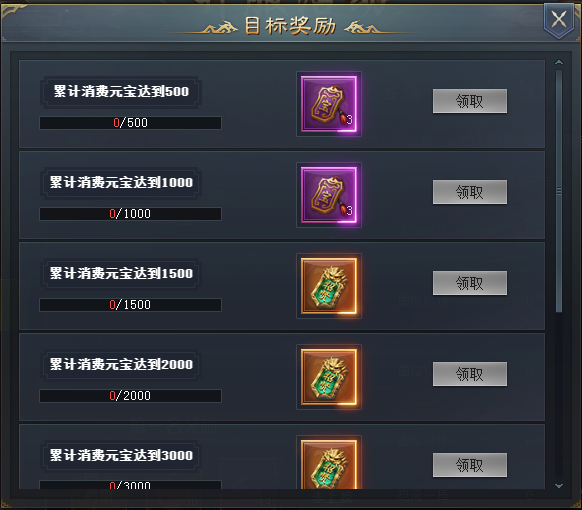The width and height of the screenshot is (582, 510).
Task: Claim 领取 reward for 1500 yuanbao spent
Action: [470, 283]
